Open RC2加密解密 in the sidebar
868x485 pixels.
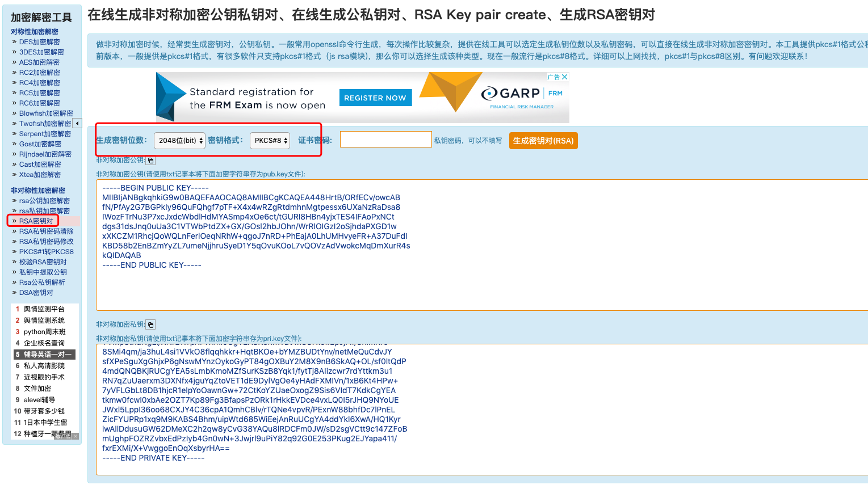(x=40, y=73)
